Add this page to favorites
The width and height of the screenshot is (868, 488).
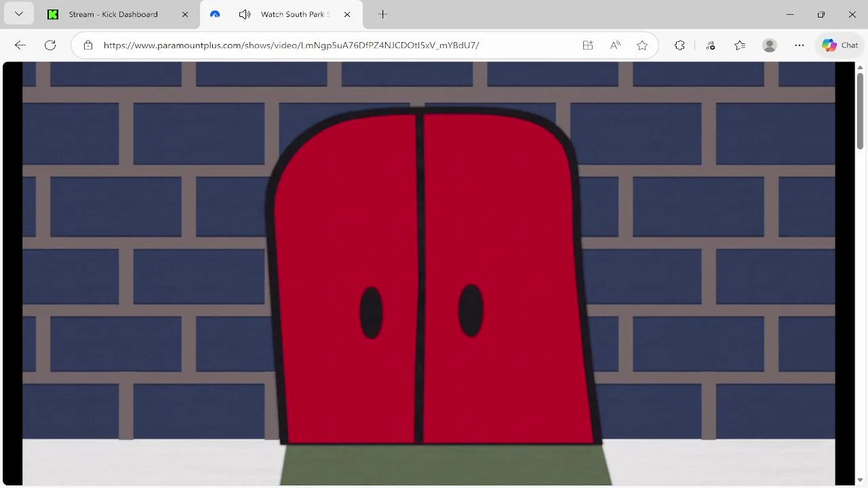(642, 45)
